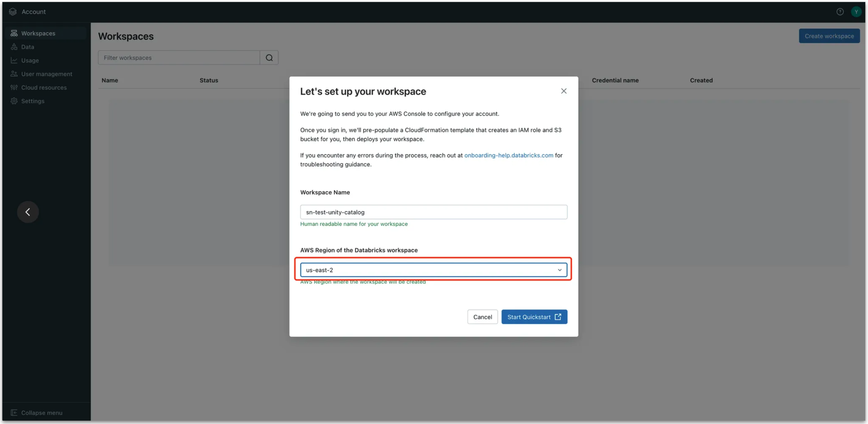Click the Databricks logo icon
Screen dimensions: 868x424
pos(13,12)
